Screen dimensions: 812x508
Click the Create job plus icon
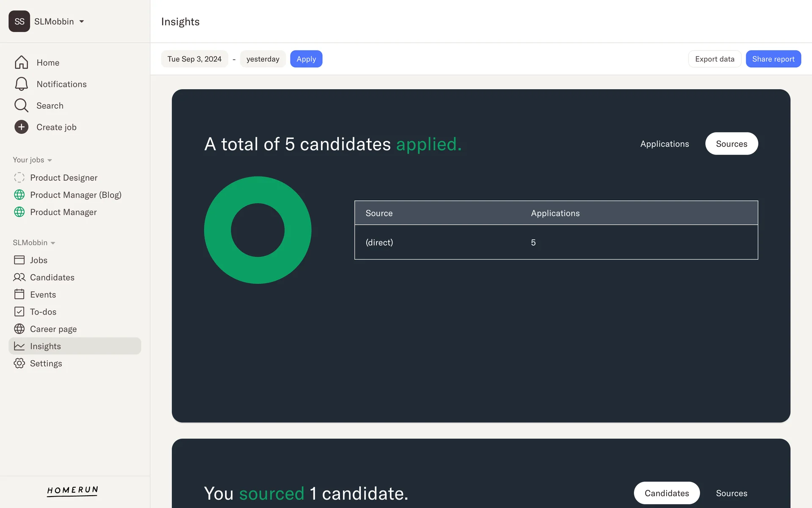click(21, 127)
